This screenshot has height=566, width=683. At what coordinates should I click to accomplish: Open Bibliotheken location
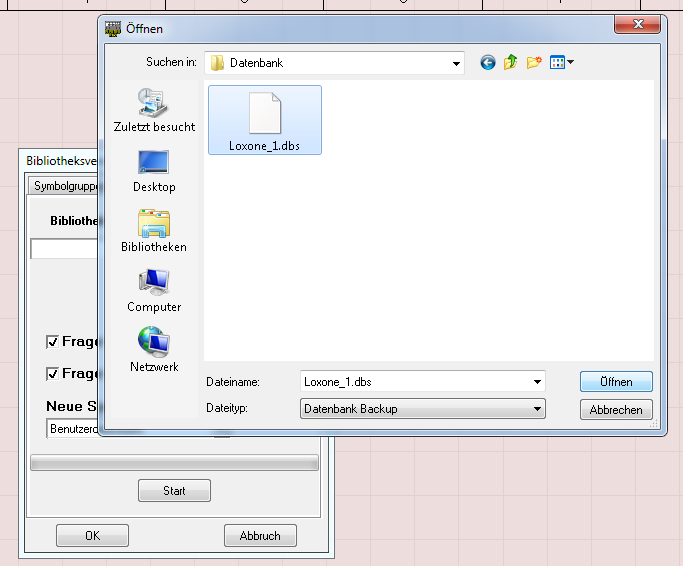pos(154,231)
